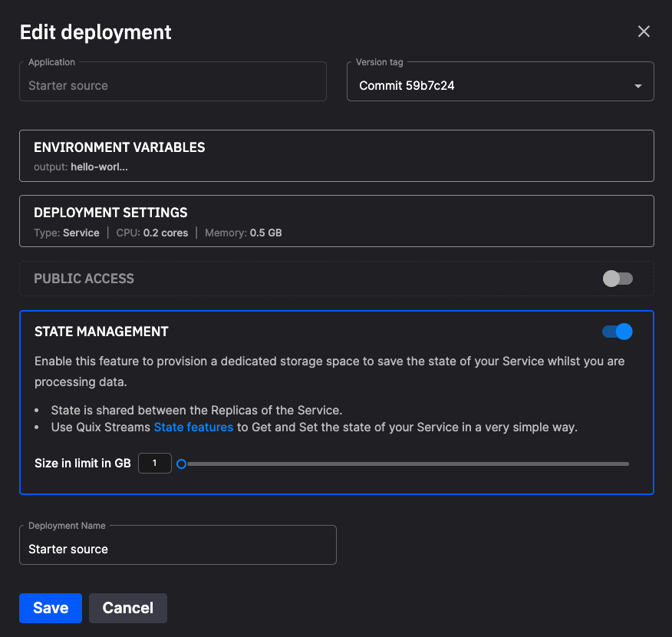672x637 pixels.
Task: Click the CPU 0.2 cores setting text
Action: point(152,233)
